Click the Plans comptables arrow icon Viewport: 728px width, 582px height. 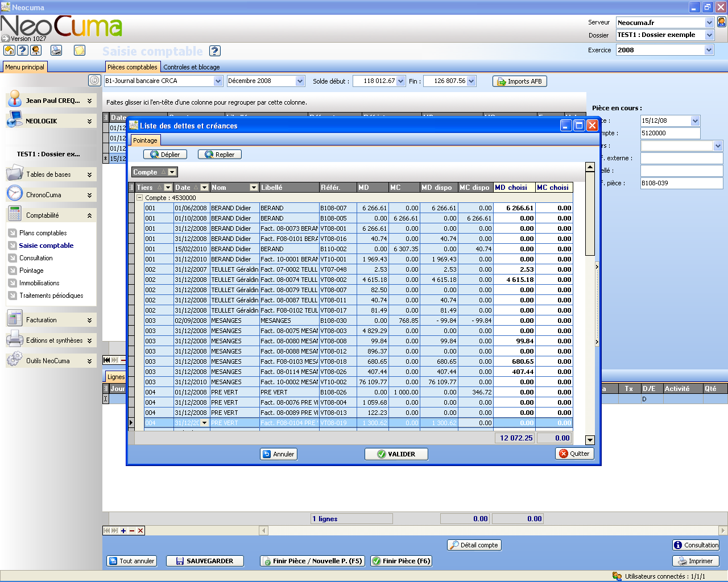[13, 233]
